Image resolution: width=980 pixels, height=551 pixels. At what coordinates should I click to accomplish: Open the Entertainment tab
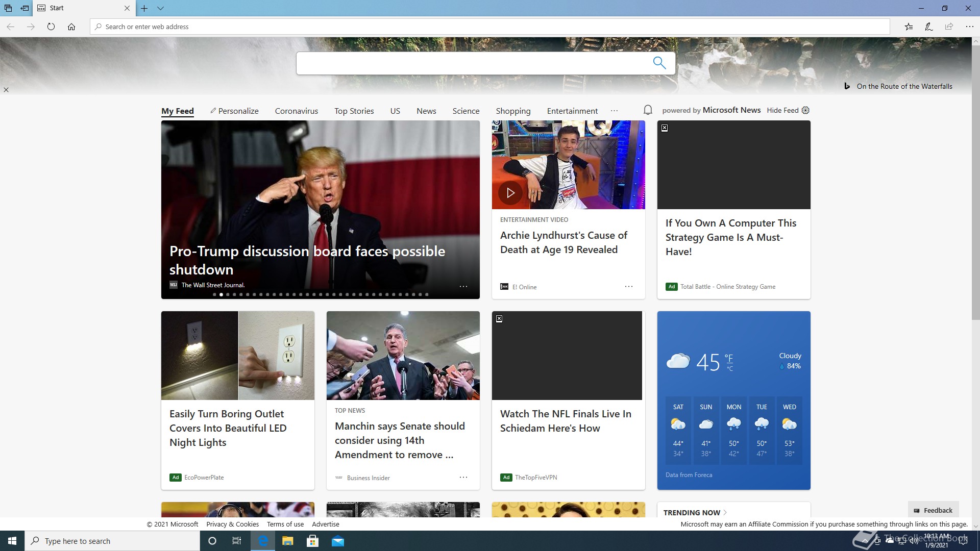coord(572,111)
